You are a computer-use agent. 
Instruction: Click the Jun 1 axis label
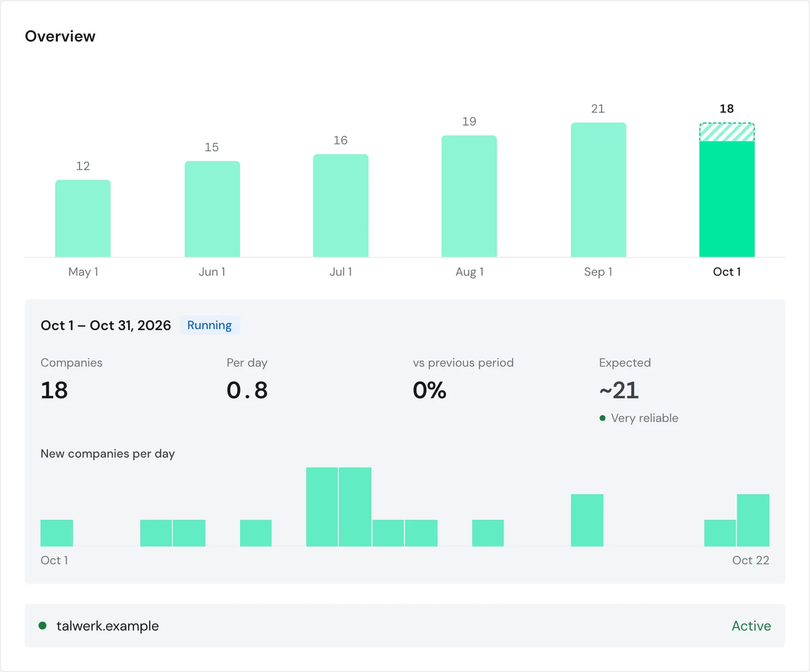coord(212,272)
